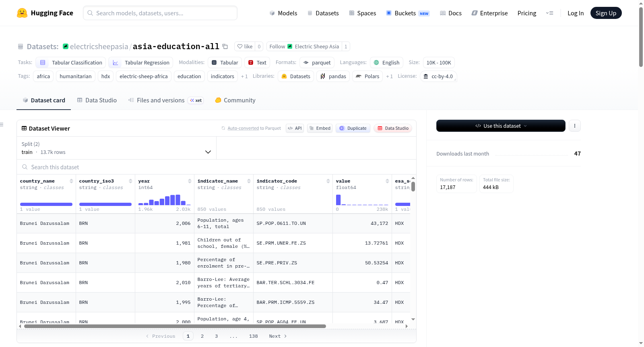Switch to the Data Studio tab
The height and width of the screenshot is (347, 644).
97,100
